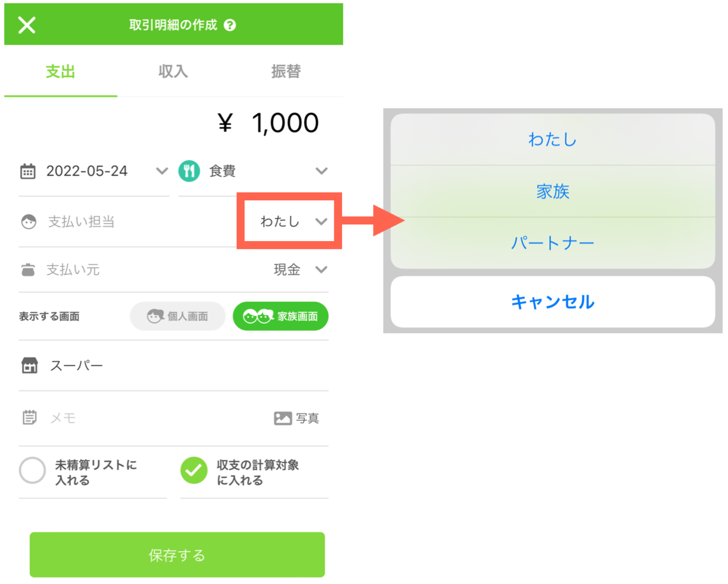Image resolution: width=728 pixels, height=584 pixels.
Task: Tap the fork and knife 食費 category icon
Action: point(189,171)
